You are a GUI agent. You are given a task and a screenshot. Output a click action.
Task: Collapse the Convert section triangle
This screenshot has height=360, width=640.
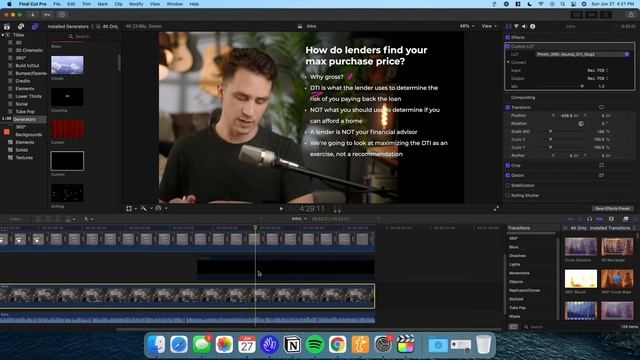point(508,62)
